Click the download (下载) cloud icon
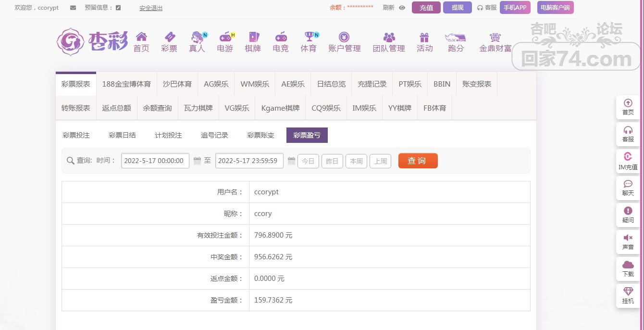Image resolution: width=644 pixels, height=330 pixels. 628,265
